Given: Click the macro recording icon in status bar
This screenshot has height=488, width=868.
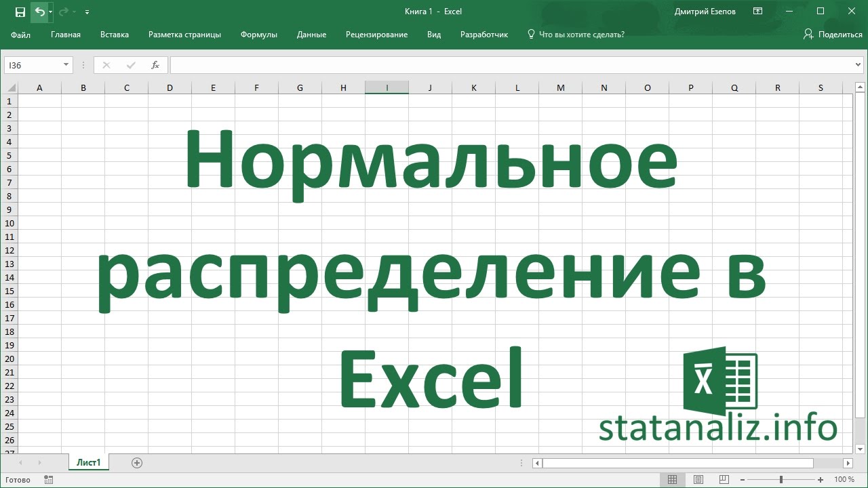Looking at the screenshot, I should click(49, 480).
